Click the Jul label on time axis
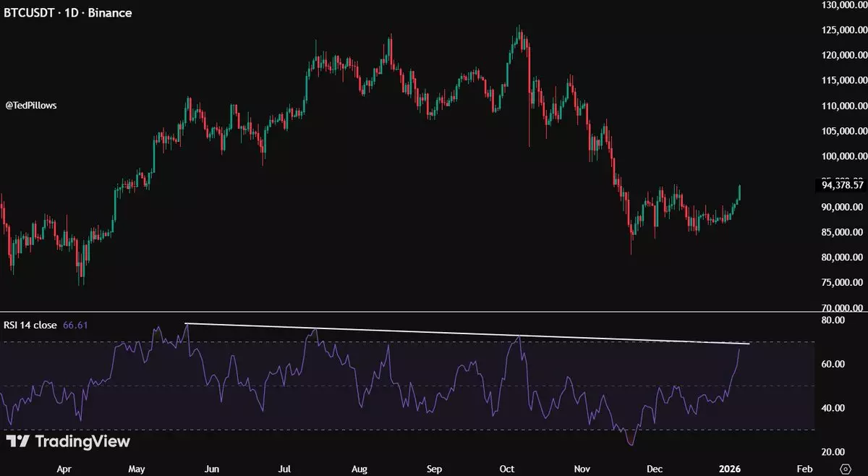Viewport: 868px width, 476px height. pyautogui.click(x=284, y=469)
